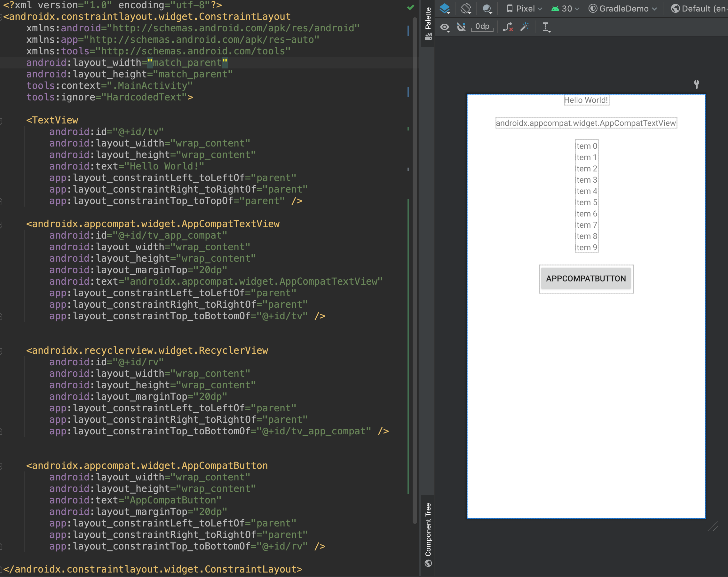Expand the API 30 version dropdown
Screen dimensions: 728x577
(x=565, y=8)
